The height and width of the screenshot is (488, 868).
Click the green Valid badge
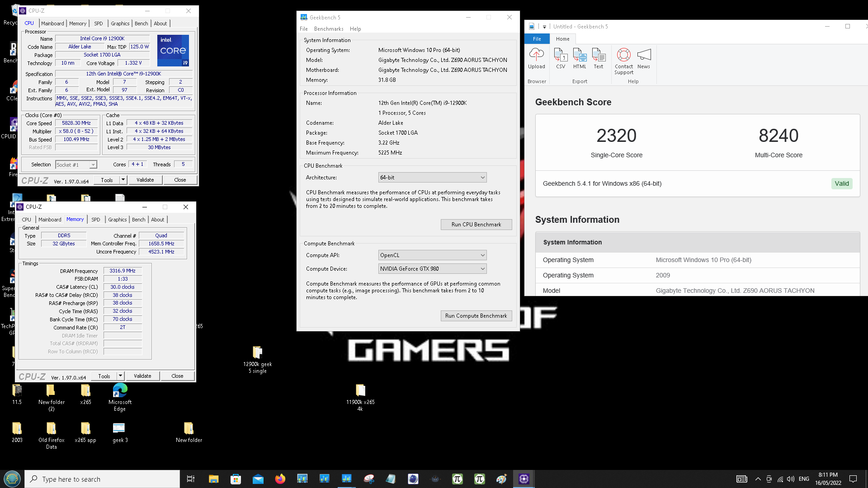(842, 183)
